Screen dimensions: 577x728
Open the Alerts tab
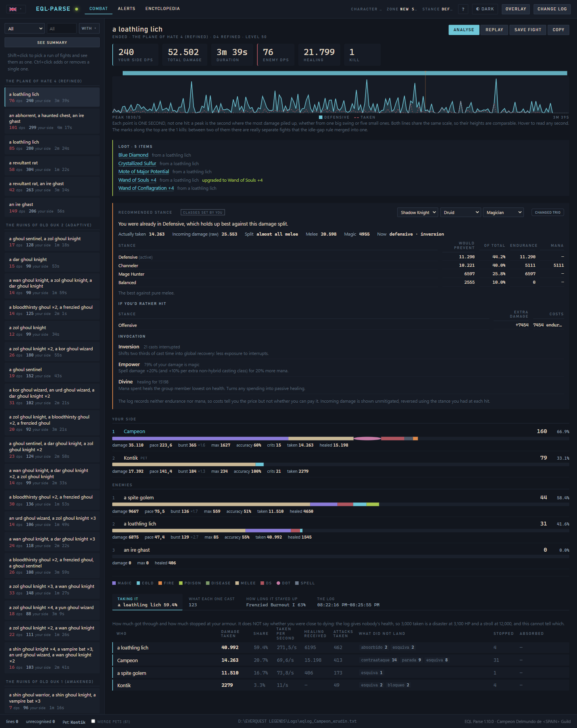pyautogui.click(x=127, y=9)
